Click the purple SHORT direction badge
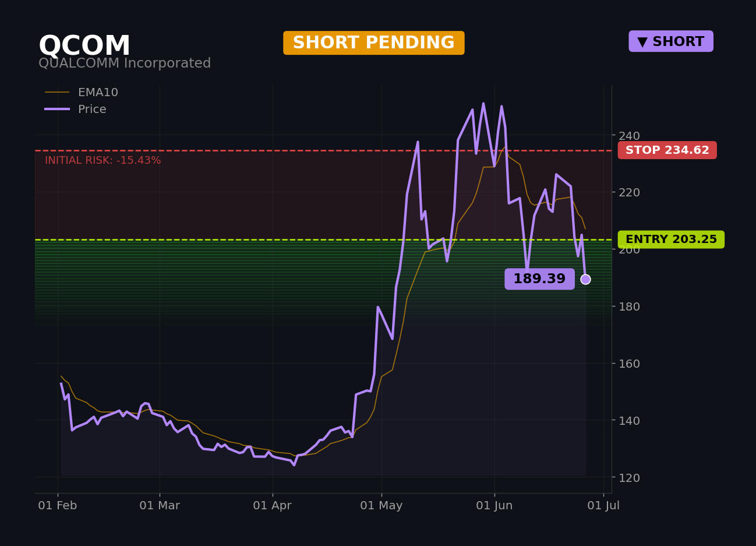 point(671,41)
